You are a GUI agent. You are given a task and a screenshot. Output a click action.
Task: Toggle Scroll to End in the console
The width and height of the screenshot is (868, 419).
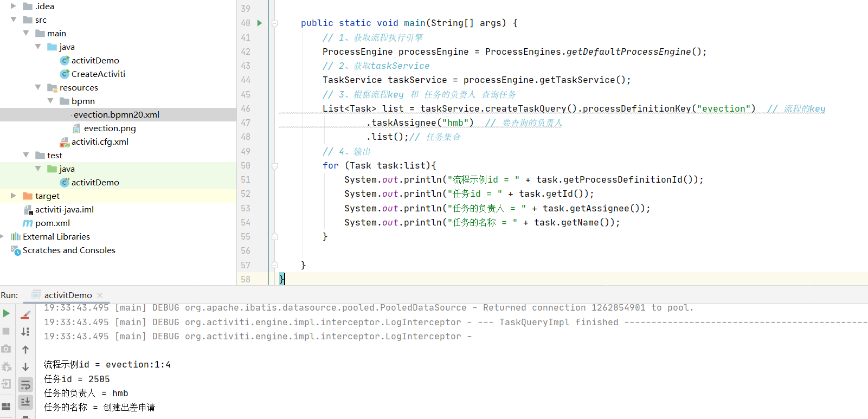[x=25, y=402]
